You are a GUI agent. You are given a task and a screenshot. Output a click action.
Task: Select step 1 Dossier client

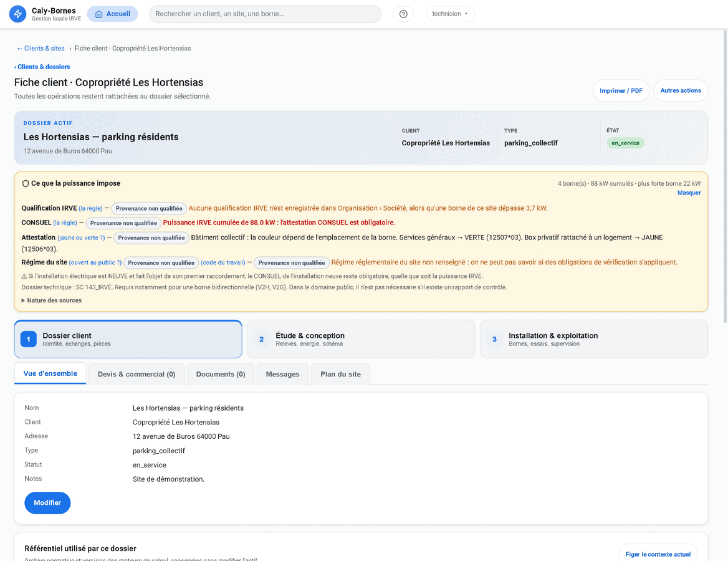pyautogui.click(x=128, y=339)
